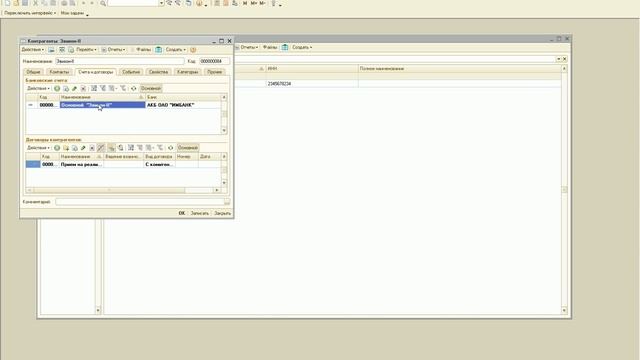Click the teal structure icon before Создать
The image size is (640, 360).
coord(158,50)
